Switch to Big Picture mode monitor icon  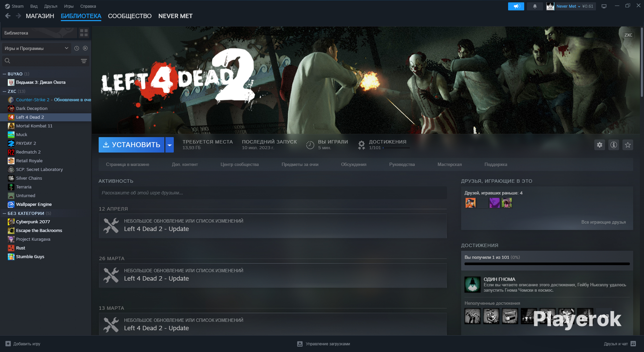(x=604, y=6)
